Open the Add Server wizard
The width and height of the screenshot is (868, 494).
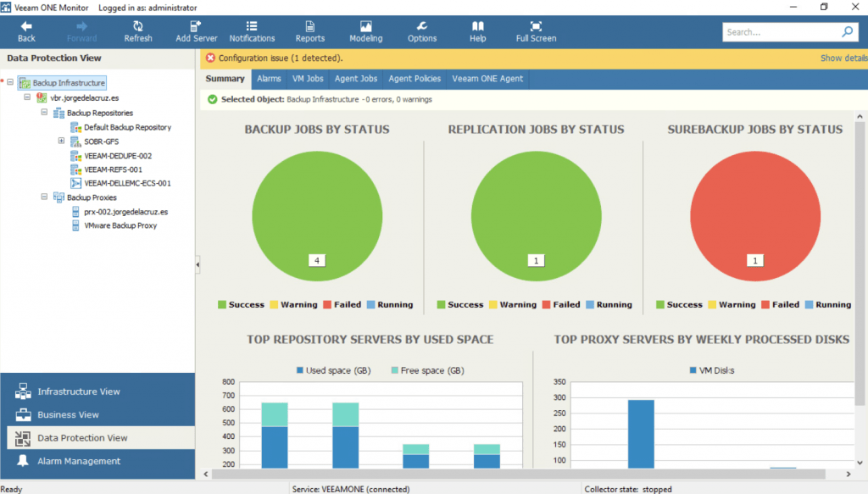[x=196, y=31]
